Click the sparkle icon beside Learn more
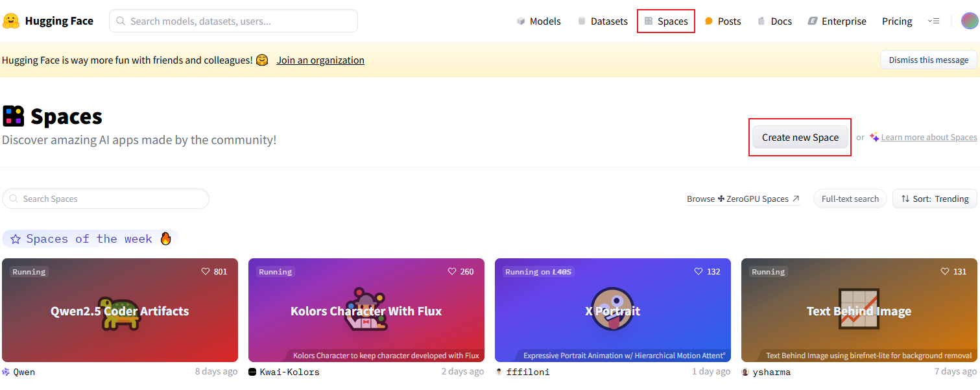The width and height of the screenshot is (980, 390). (874, 137)
